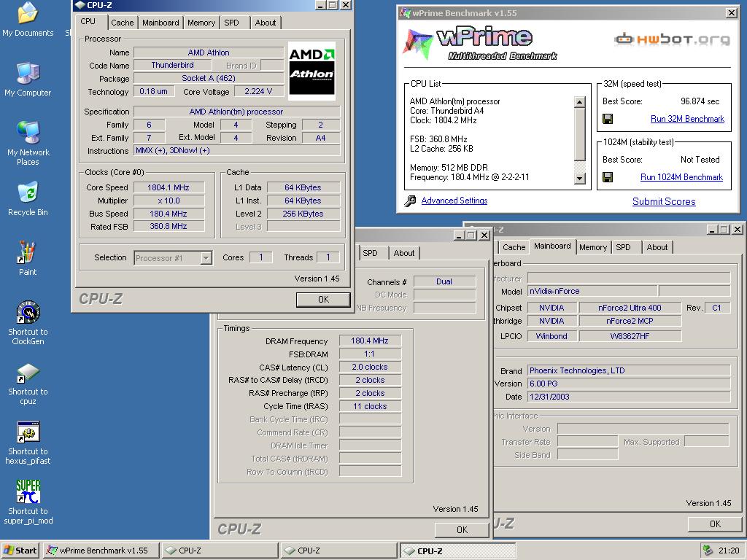The height and width of the screenshot is (560, 747).
Task: Select the CPU tab in front CPU-Z
Action: [x=88, y=21]
